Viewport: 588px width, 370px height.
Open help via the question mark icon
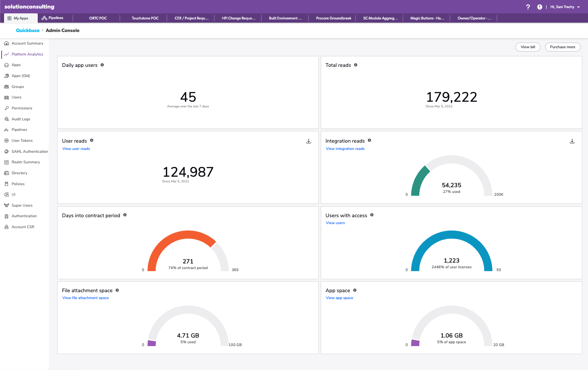tap(528, 7)
